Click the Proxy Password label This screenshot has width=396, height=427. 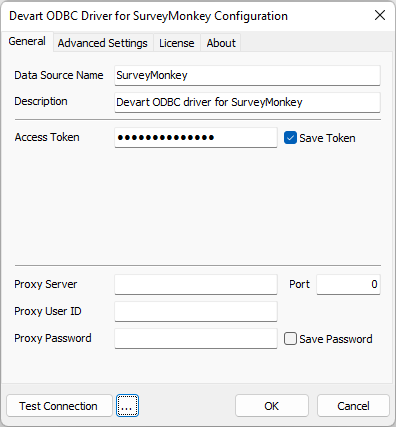pyautogui.click(x=53, y=338)
